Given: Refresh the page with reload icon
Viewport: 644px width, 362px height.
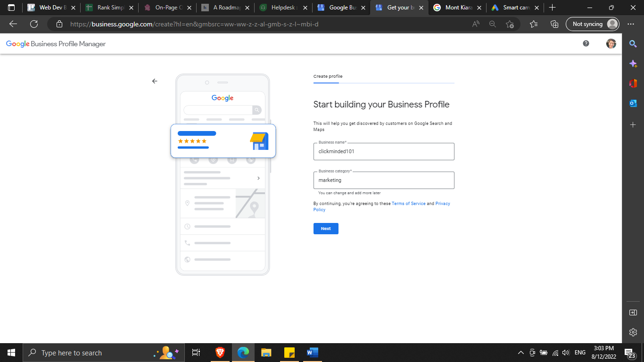Looking at the screenshot, I should pyautogui.click(x=34, y=24).
